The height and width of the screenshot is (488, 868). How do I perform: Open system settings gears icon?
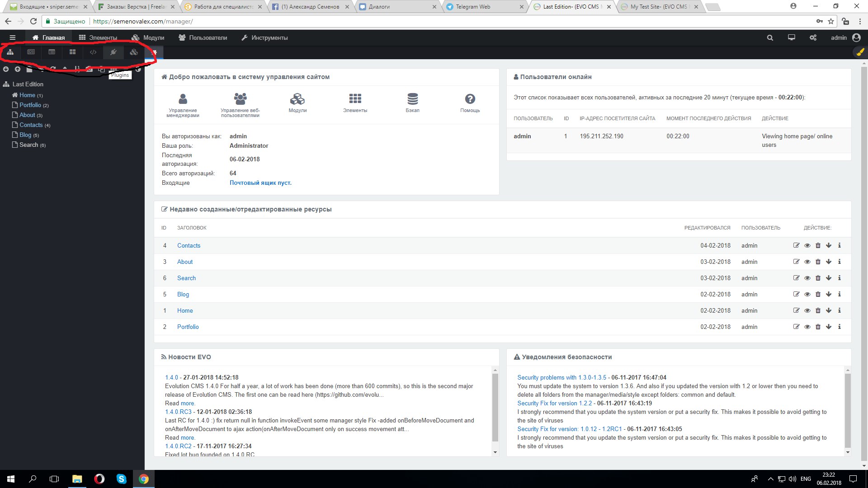tap(813, 38)
